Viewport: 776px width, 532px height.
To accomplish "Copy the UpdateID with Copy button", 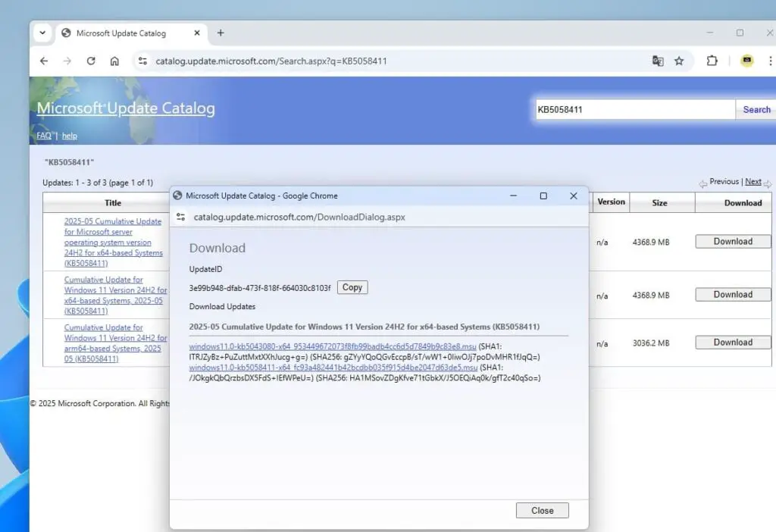I will (352, 287).
